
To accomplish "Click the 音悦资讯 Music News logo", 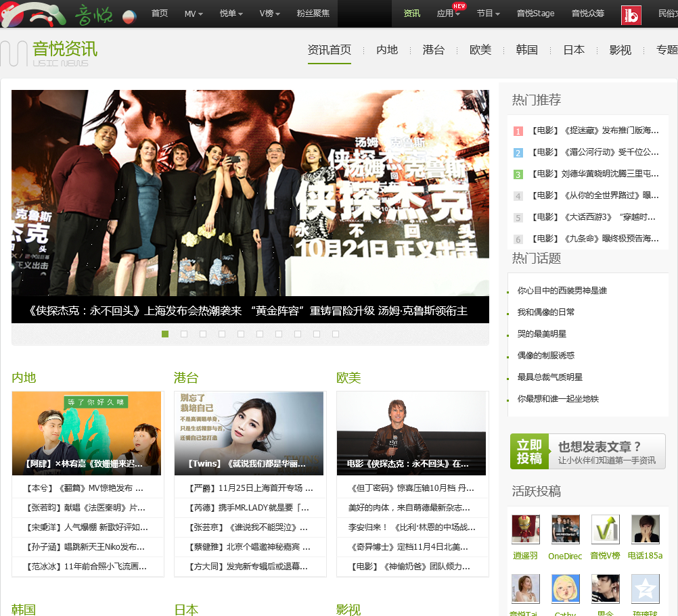I will coord(49,53).
